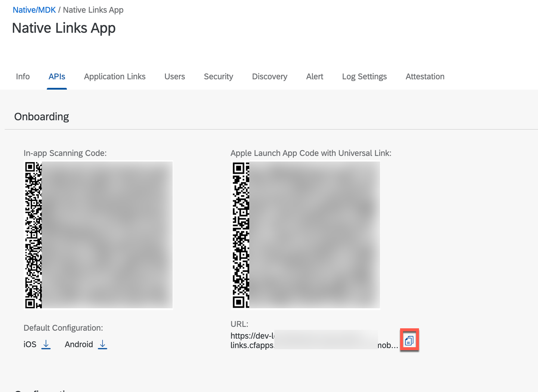Open the Alert tab
Viewport: 538px width, 392px height.
pyautogui.click(x=315, y=77)
